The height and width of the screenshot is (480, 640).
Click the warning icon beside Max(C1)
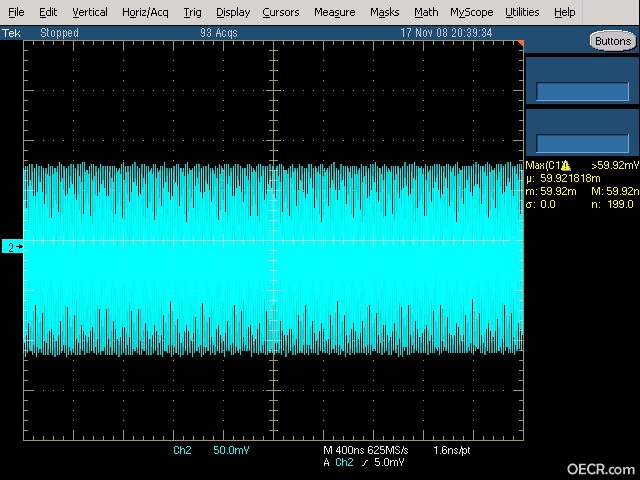coord(565,165)
